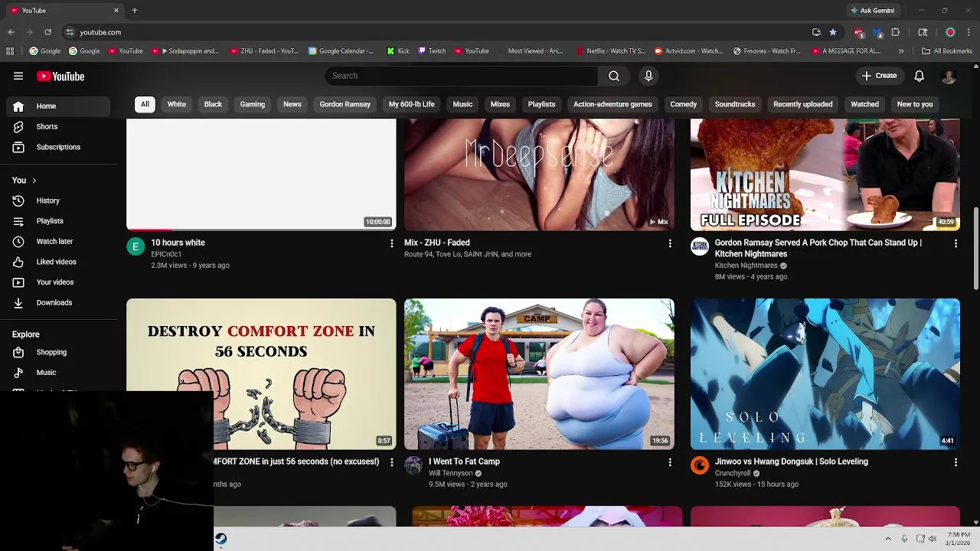The height and width of the screenshot is (551, 980).
Task: Open the All Bookmarks folder
Action: pyautogui.click(x=947, y=51)
